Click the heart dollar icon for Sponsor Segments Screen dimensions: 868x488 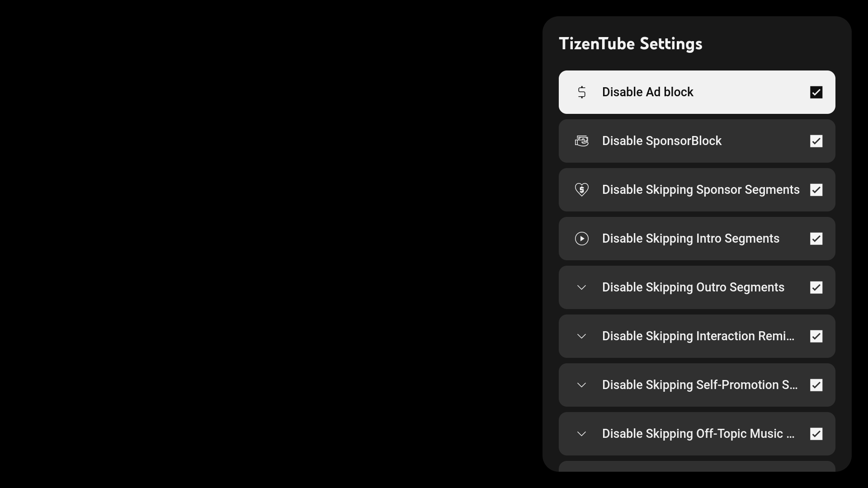[x=582, y=190]
